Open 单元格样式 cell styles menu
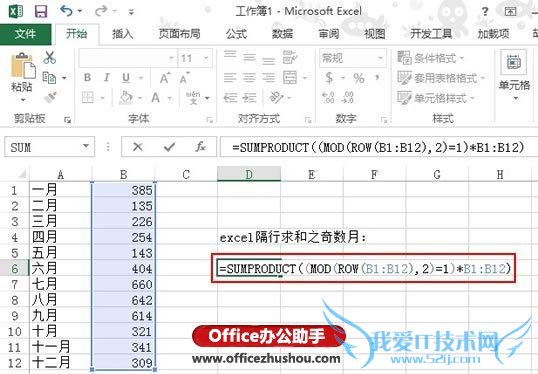 coord(436,98)
